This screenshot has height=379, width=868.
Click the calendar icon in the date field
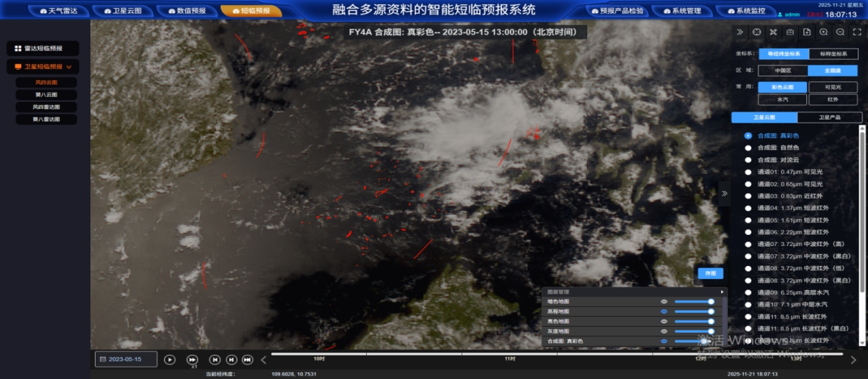(103, 360)
